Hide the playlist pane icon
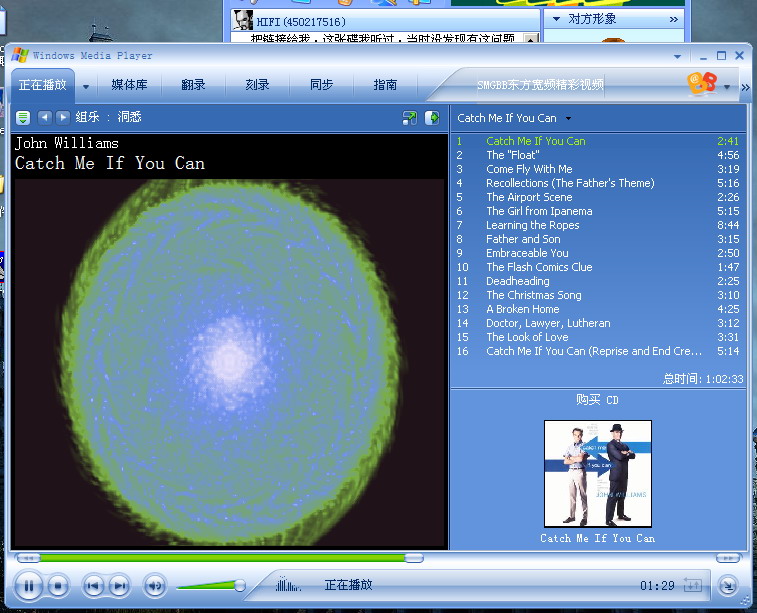The image size is (757, 613). 432,118
